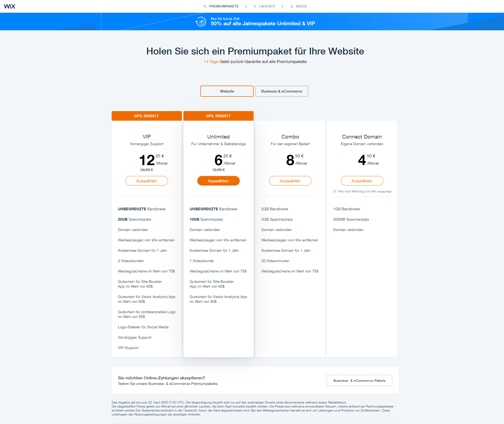Click '3GB Speicherplatz' in Combo features
Screen dimensions: 504x424
277,219
